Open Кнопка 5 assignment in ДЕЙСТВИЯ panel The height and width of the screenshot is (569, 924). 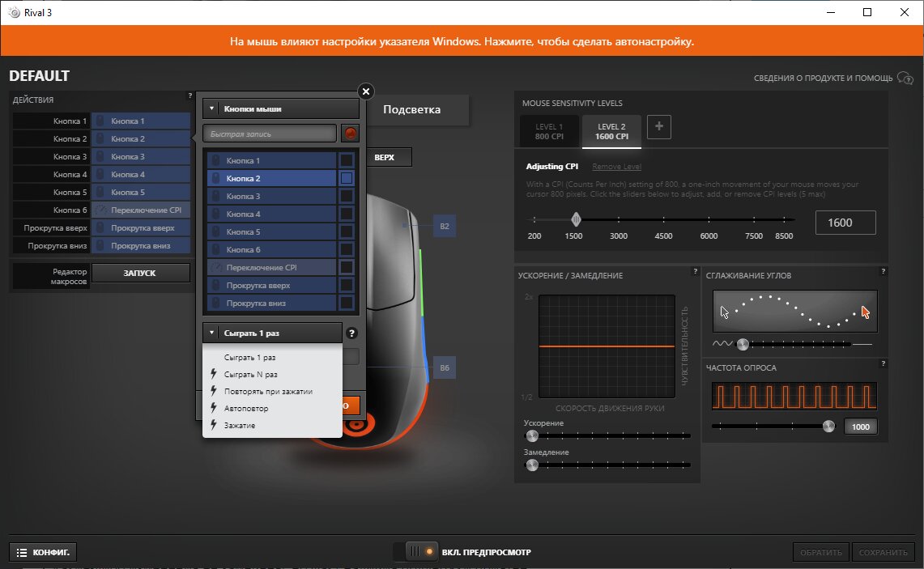tap(141, 192)
